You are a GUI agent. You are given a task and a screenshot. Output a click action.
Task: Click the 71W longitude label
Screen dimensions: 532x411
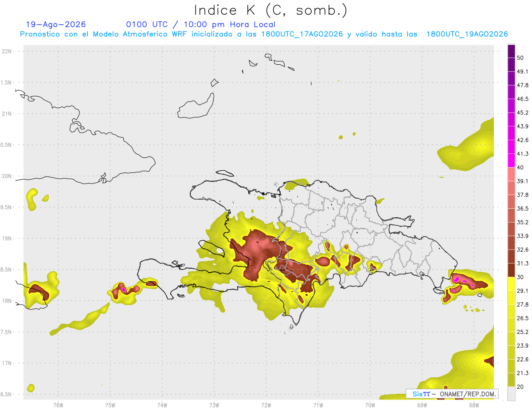click(318, 405)
